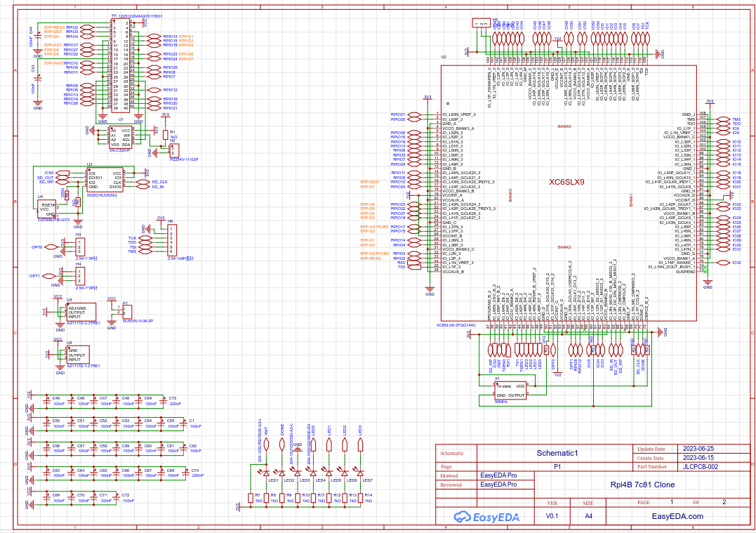Click the sheet size value A4
756x533 pixels.
[x=589, y=516]
